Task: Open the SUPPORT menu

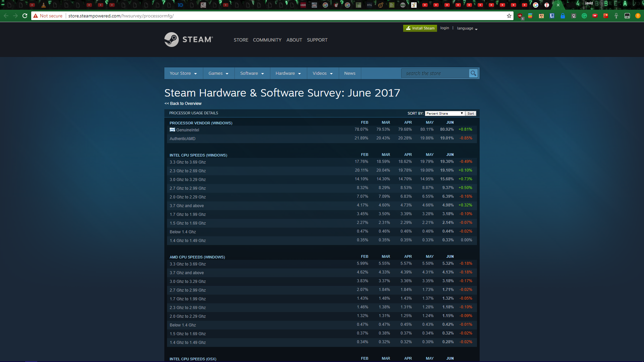Action: coord(317,40)
